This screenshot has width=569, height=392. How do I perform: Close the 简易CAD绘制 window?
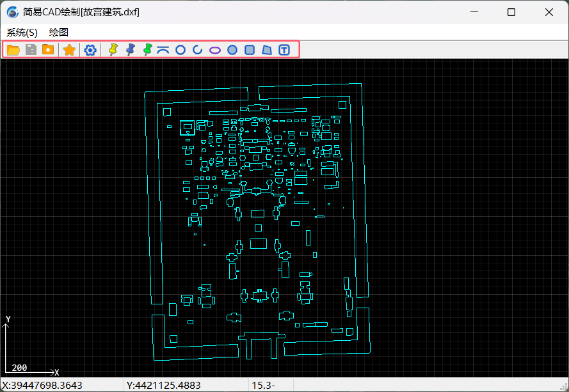tap(549, 12)
